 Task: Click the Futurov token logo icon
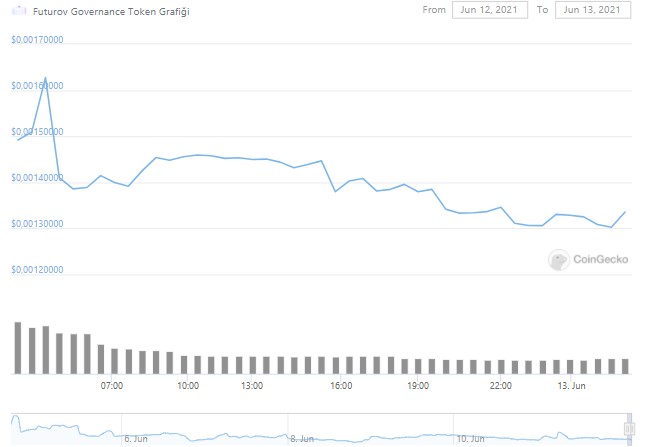[x=19, y=10]
